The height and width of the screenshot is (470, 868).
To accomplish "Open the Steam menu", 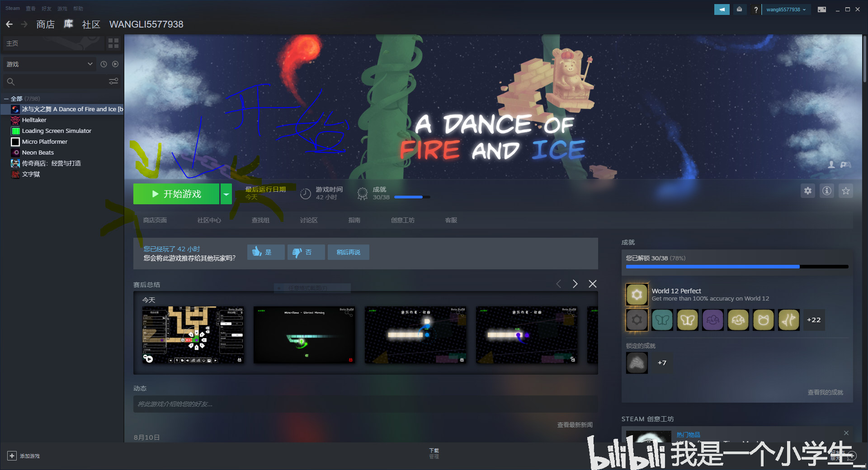I will [x=13, y=9].
